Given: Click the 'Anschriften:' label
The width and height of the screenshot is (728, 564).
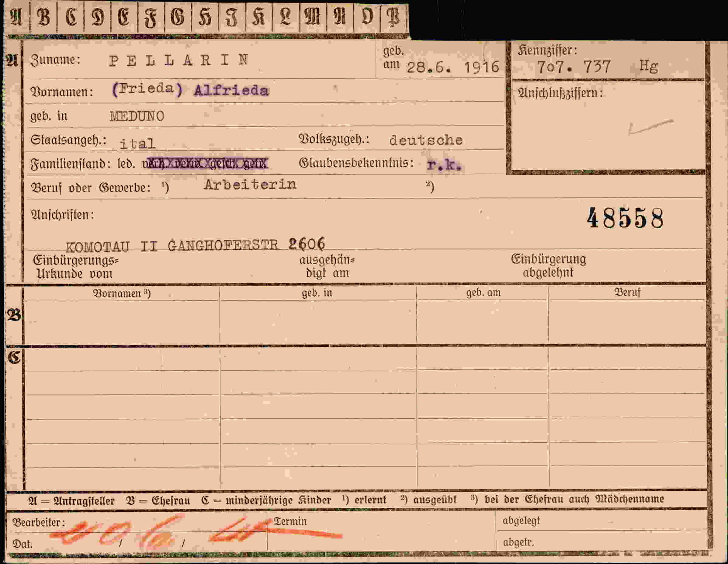Looking at the screenshot, I should tap(62, 215).
